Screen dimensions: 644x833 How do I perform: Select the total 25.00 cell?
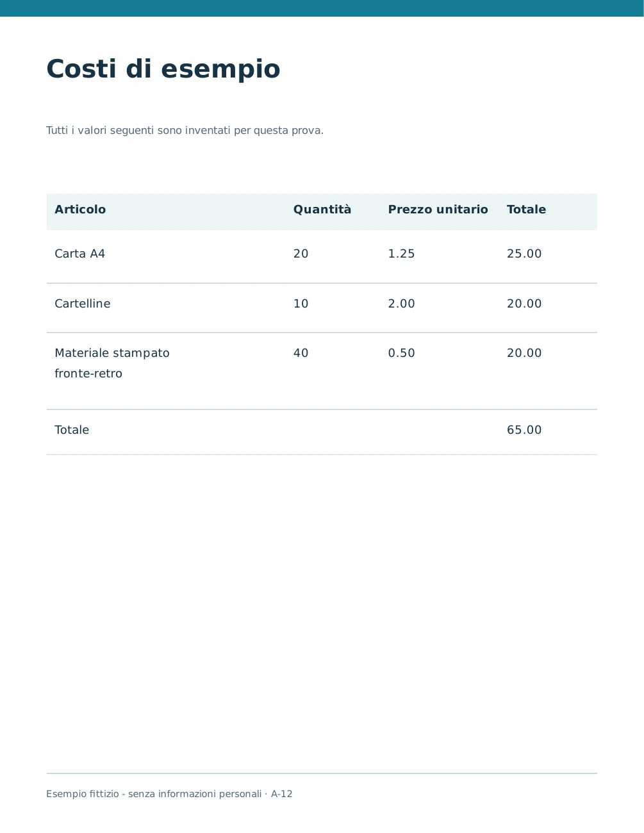point(524,254)
